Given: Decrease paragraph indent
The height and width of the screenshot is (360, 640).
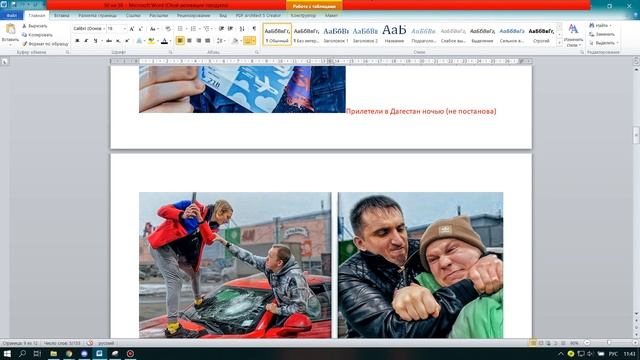Looking at the screenshot, I should [x=221, y=29].
